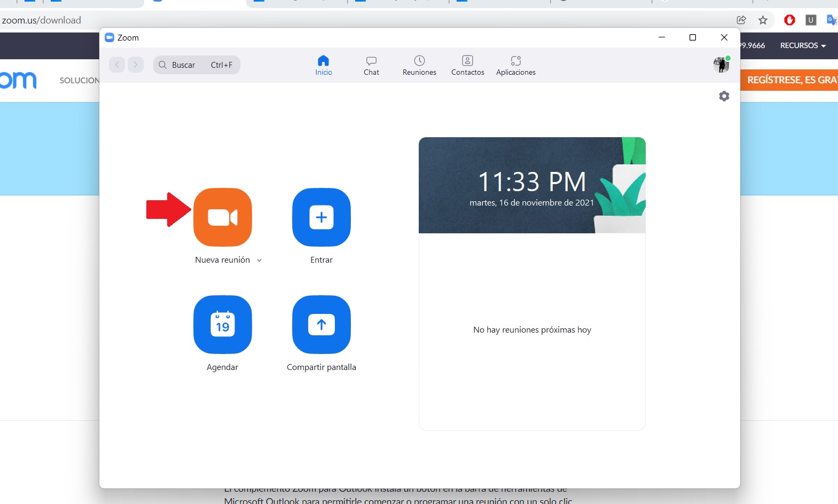Click the Zoom logo in title bar
The height and width of the screenshot is (504, 838).
coord(109,37)
